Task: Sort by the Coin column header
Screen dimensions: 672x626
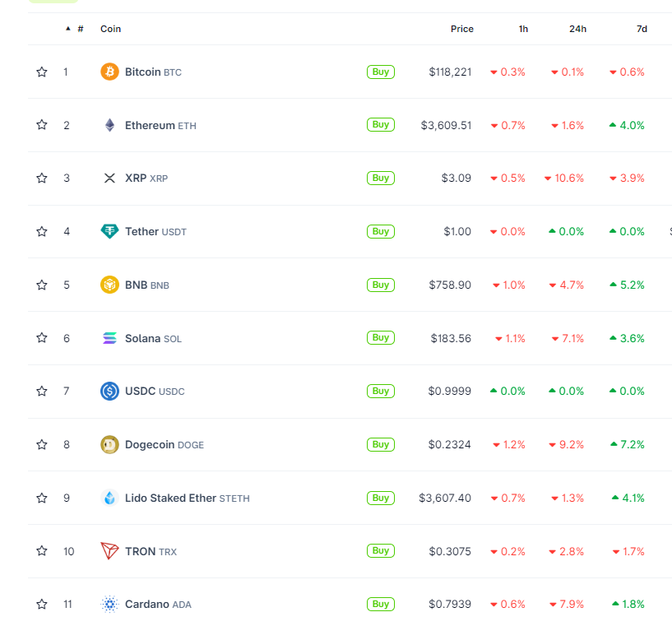Action: click(110, 29)
